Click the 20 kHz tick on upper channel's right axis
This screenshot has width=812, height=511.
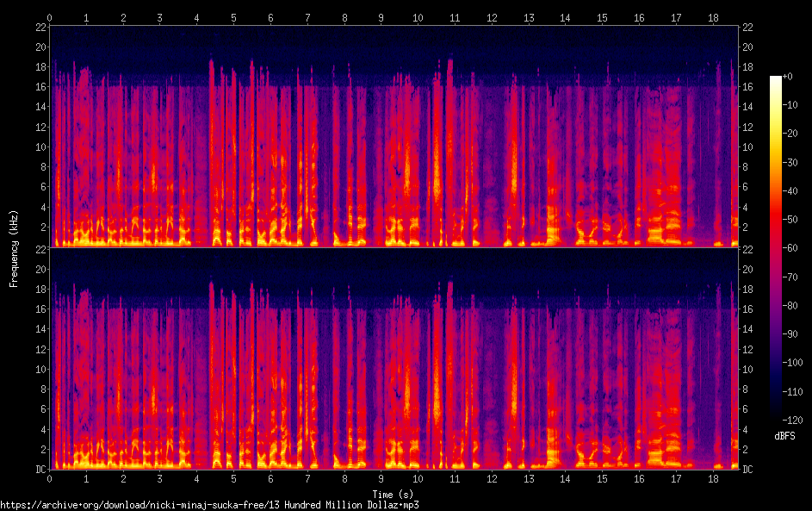[x=749, y=47]
